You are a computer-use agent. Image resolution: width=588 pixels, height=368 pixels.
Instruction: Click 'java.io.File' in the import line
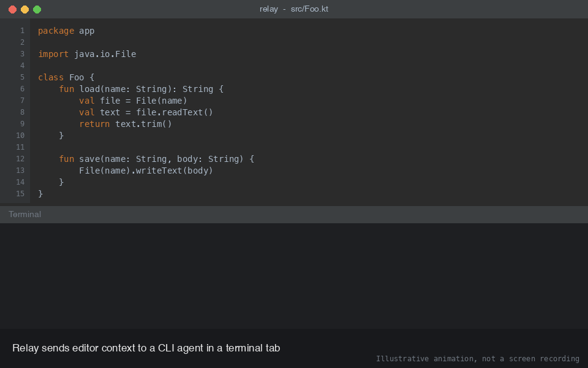[105, 54]
